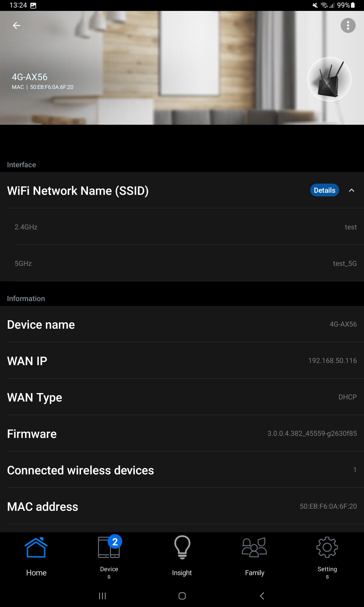Open the three-dot overflow menu
This screenshot has width=364, height=607.
(x=348, y=25)
